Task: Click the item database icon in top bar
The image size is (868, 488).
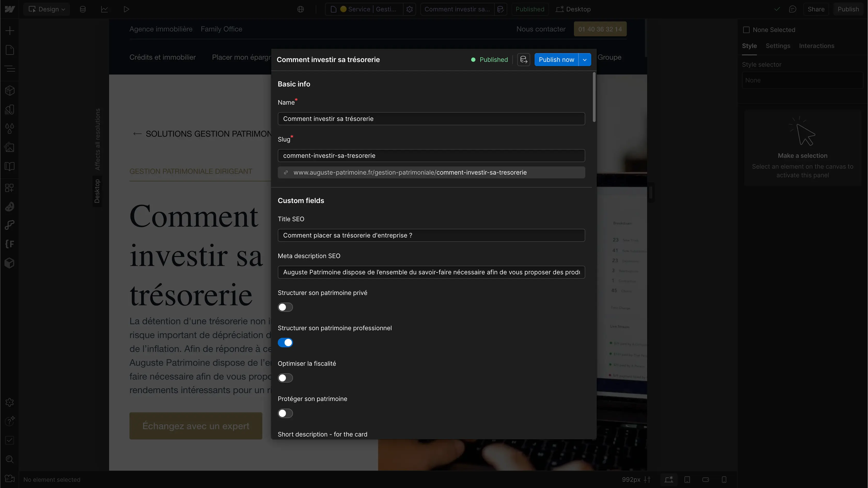Action: [x=501, y=9]
